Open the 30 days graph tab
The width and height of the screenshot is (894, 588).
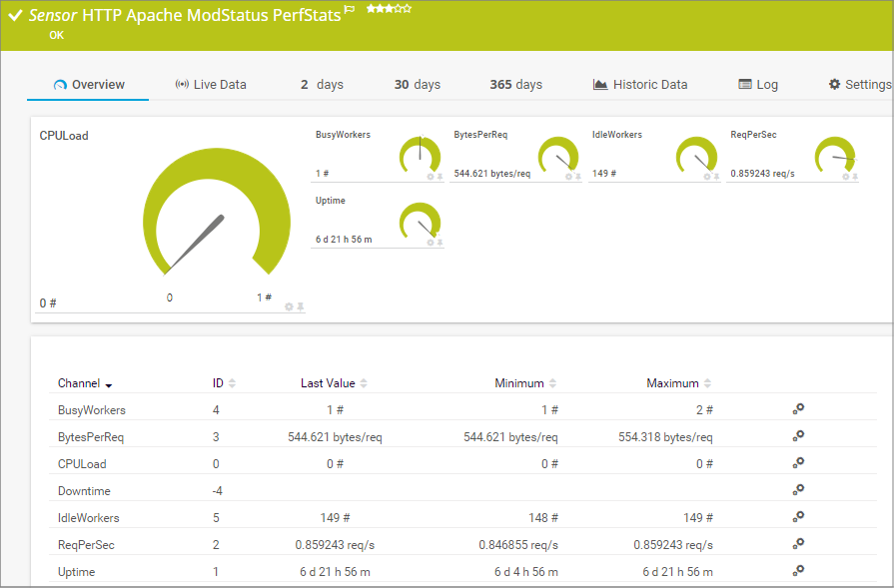click(417, 85)
